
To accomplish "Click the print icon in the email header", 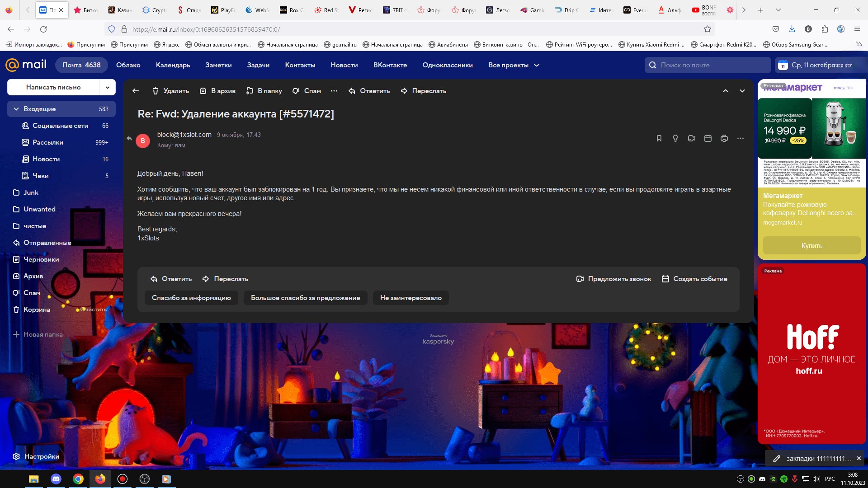I will click(x=724, y=138).
